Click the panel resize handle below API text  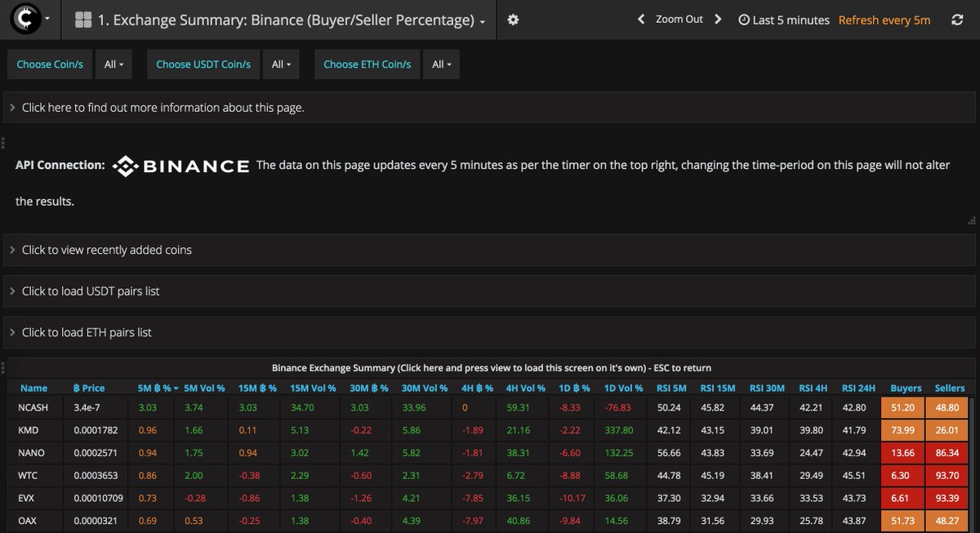pos(971,220)
